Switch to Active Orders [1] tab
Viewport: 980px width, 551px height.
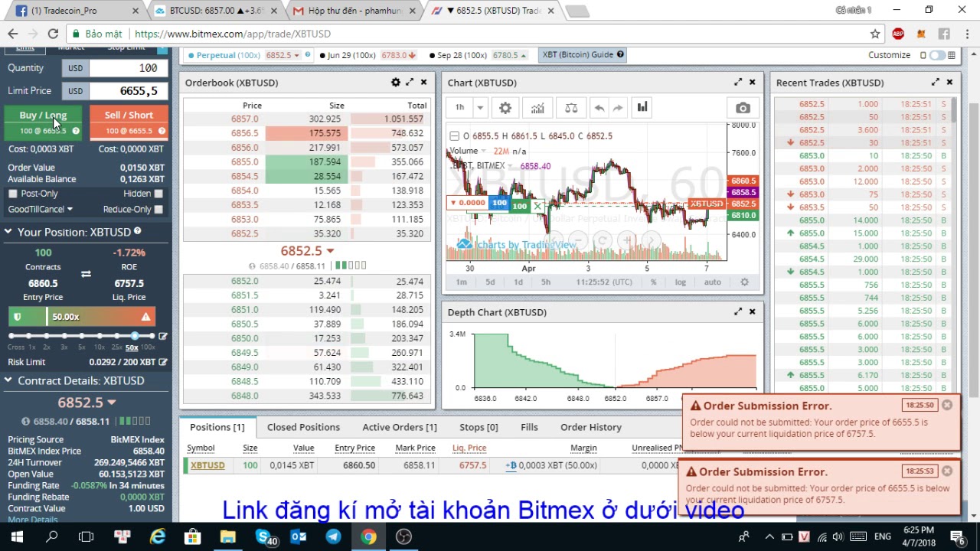(400, 427)
